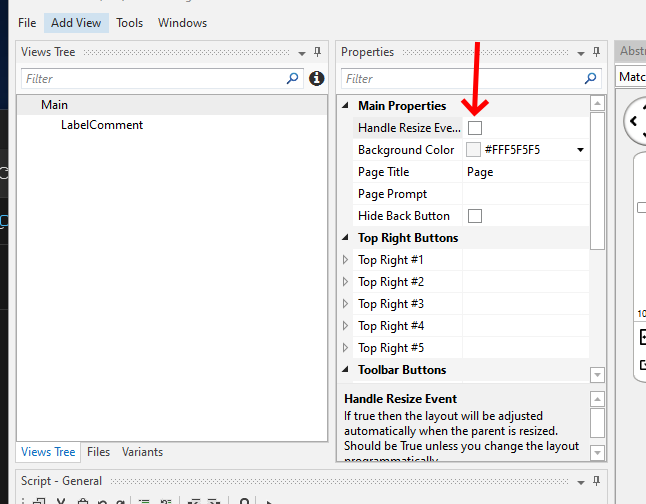Click the properties grid scroll up arrow
The width and height of the screenshot is (646, 504).
point(597,103)
